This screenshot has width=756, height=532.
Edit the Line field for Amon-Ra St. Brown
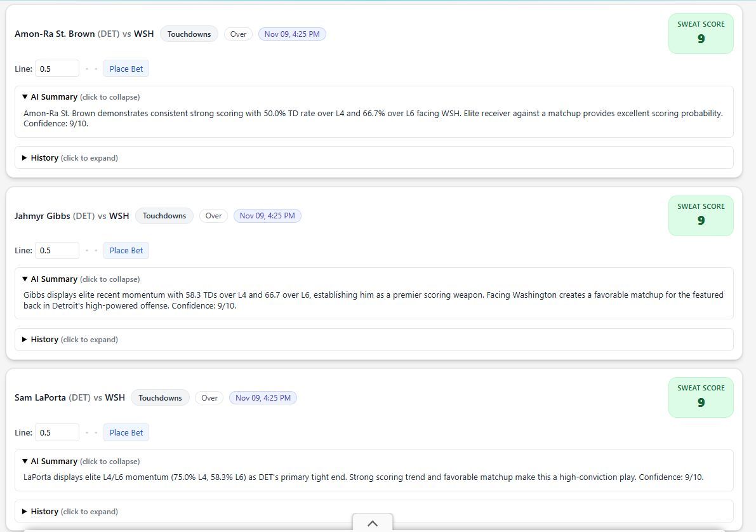(57, 69)
